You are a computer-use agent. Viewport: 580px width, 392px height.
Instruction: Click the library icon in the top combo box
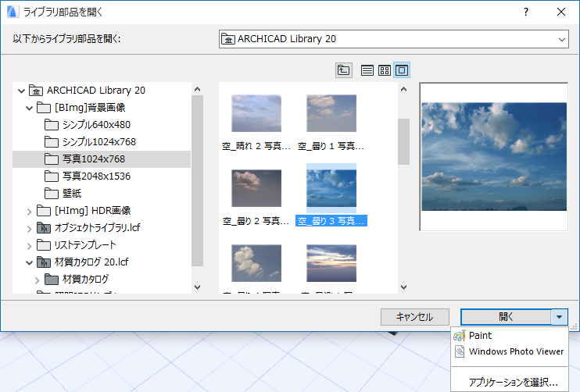(x=228, y=39)
